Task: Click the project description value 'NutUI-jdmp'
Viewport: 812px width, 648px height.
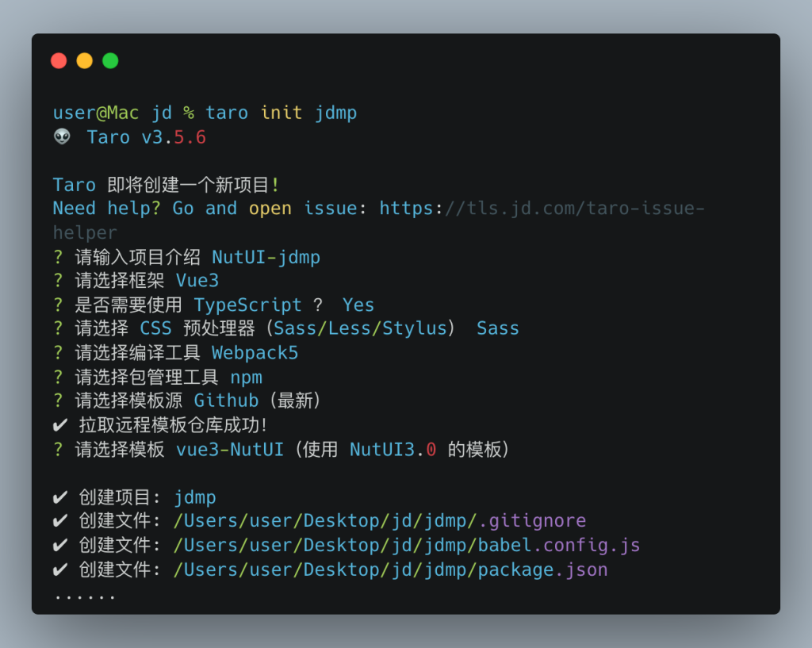Action: [x=266, y=258]
